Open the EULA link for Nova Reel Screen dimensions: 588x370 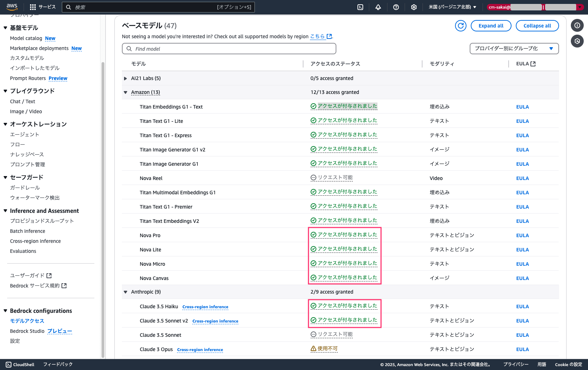522,178
